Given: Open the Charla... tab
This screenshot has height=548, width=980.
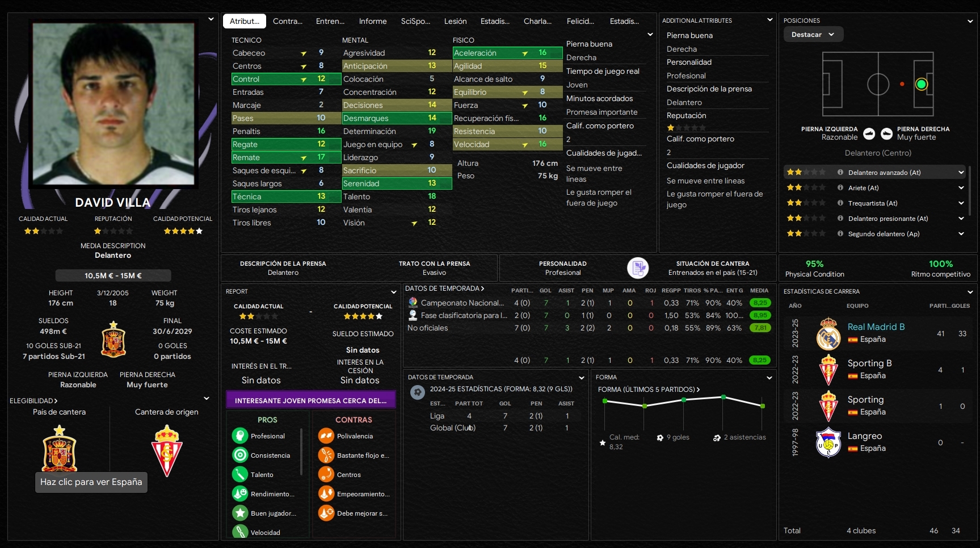Looking at the screenshot, I should coord(537,21).
